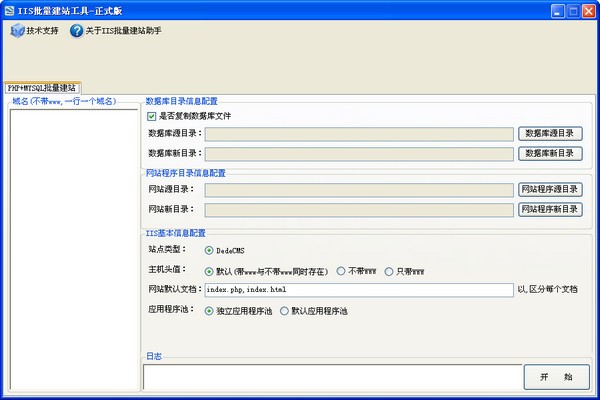Close the IIS批量建站工具 window
This screenshot has height=400, width=600.
click(x=589, y=11)
